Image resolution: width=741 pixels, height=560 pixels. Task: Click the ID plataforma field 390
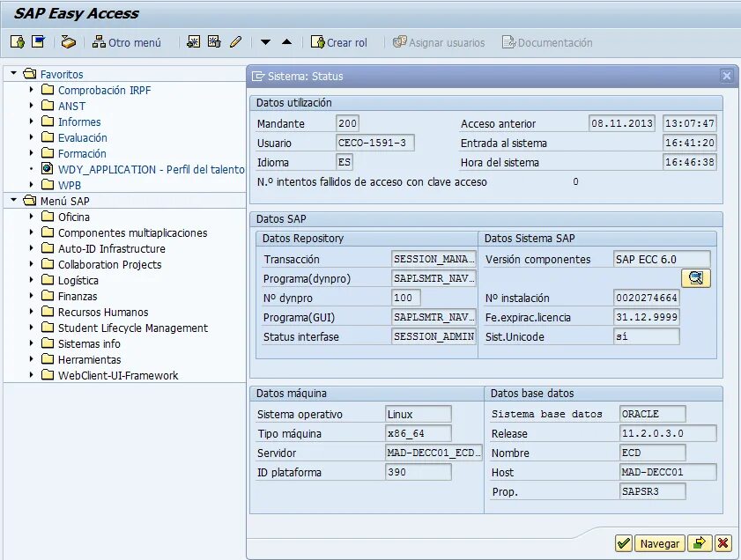pyautogui.click(x=419, y=472)
